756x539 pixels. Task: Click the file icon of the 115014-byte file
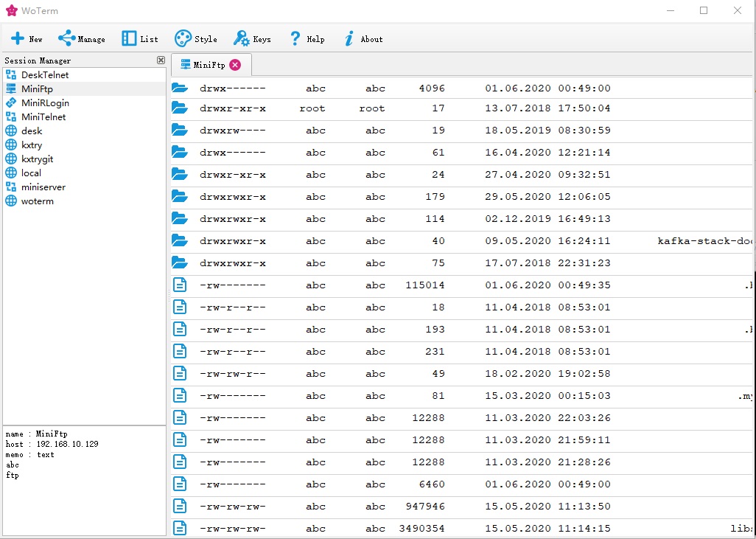(180, 285)
